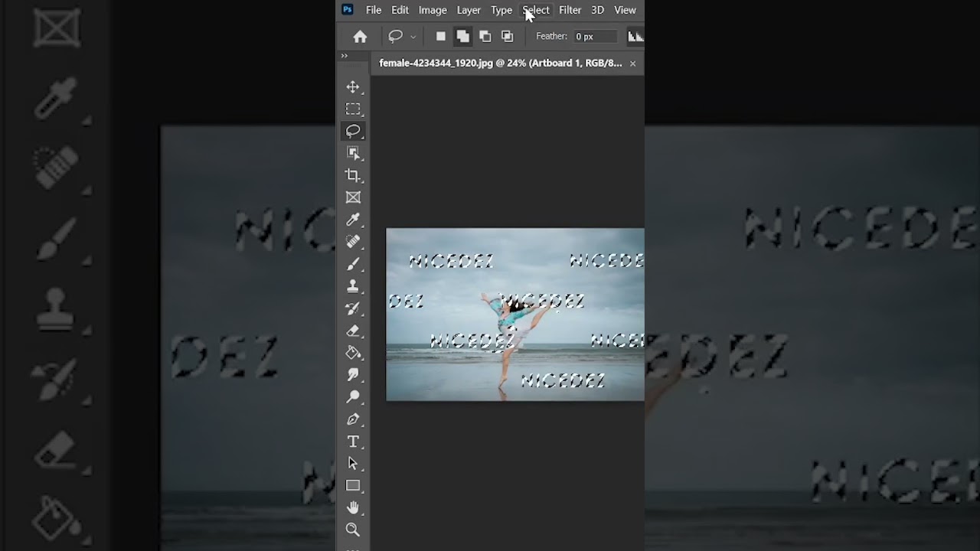The height and width of the screenshot is (551, 980).
Task: Close the female-4234344_1920.jpg document tab
Action: (632, 64)
